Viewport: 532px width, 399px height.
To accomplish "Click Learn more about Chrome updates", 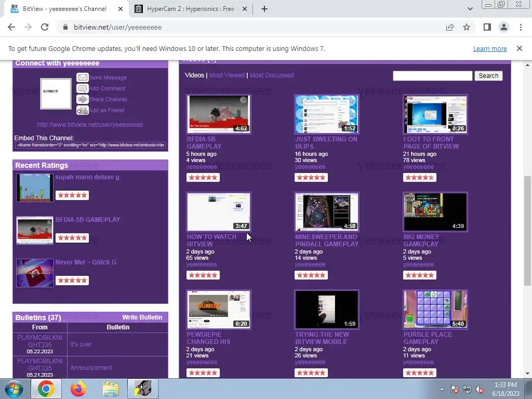I will (x=490, y=48).
